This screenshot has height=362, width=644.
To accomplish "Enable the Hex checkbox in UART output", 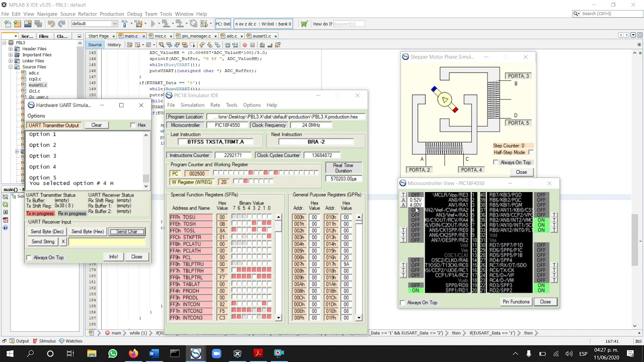I will pyautogui.click(x=133, y=125).
